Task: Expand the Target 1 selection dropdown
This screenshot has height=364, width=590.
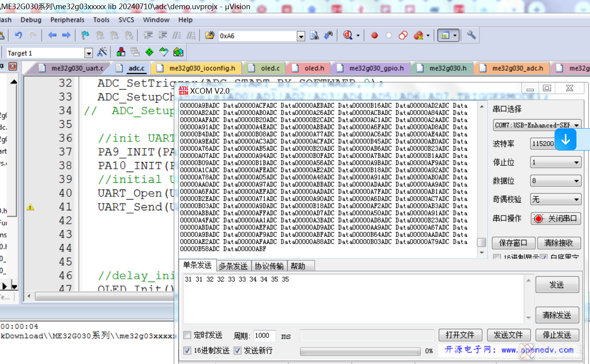Action: pos(88,53)
